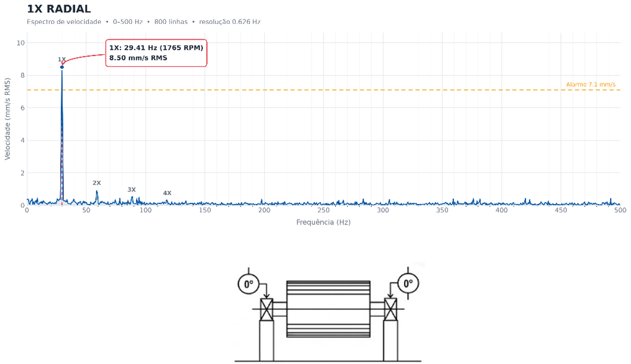Click the left bearing crossed-box symbol
Screen dimensions: 631x364
(266, 310)
